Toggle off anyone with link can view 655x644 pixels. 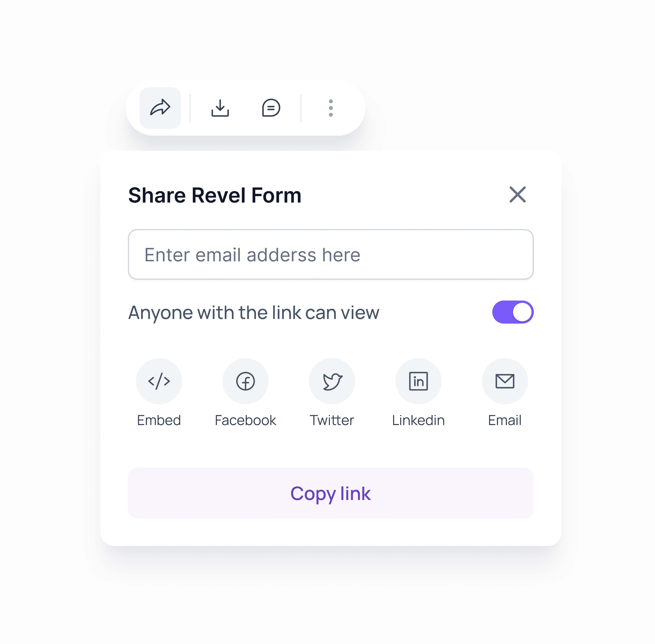pyautogui.click(x=513, y=312)
